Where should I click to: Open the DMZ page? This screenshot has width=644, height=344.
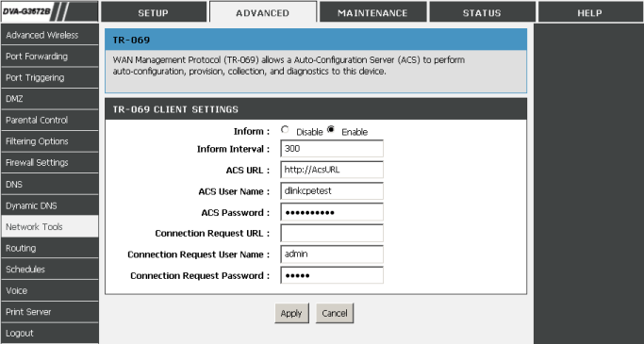click(50, 99)
